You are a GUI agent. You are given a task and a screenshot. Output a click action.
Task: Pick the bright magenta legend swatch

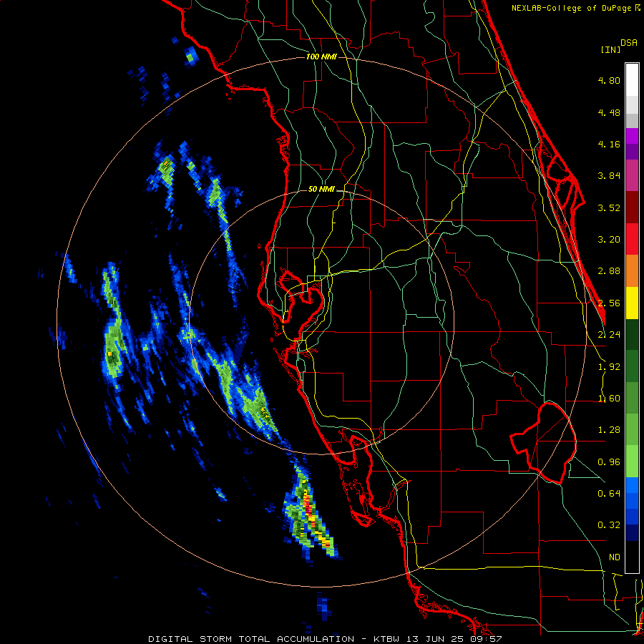point(632,136)
